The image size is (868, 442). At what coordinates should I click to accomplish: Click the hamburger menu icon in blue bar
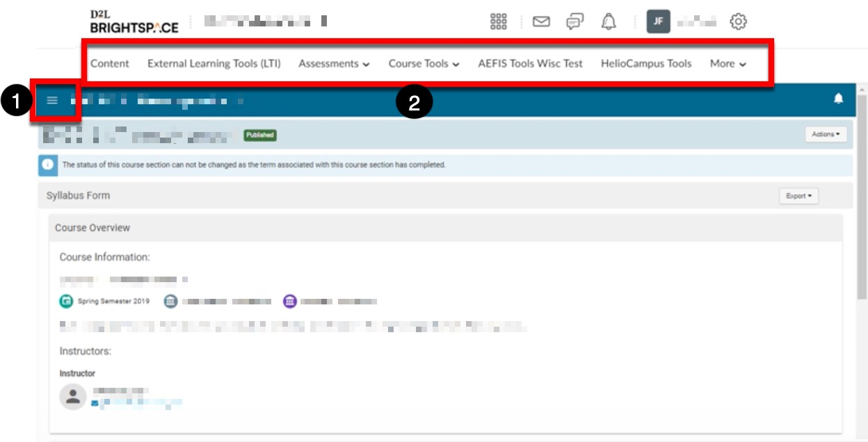pos(52,100)
